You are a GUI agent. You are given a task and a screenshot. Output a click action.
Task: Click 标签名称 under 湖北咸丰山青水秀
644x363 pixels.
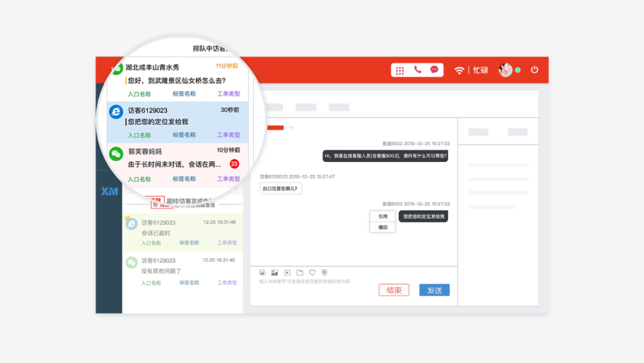tap(184, 94)
